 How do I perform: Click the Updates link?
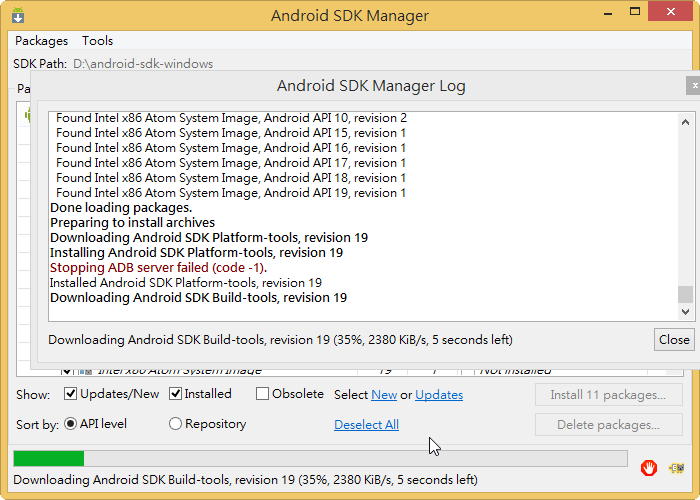pyautogui.click(x=439, y=395)
